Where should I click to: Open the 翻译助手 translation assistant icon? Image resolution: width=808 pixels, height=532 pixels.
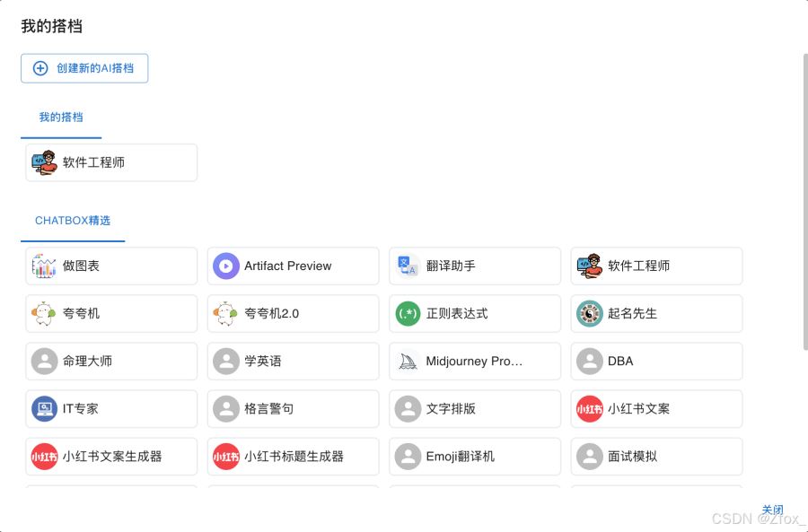407,266
